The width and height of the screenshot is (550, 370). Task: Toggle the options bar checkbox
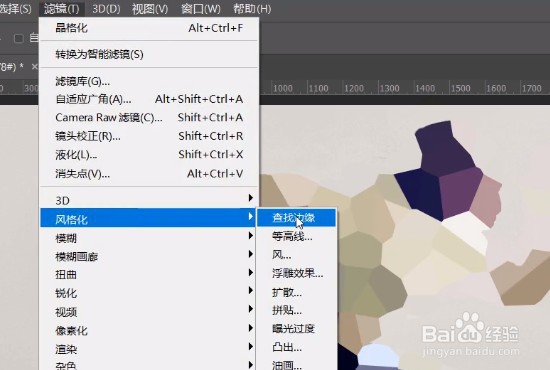[x=19, y=38]
